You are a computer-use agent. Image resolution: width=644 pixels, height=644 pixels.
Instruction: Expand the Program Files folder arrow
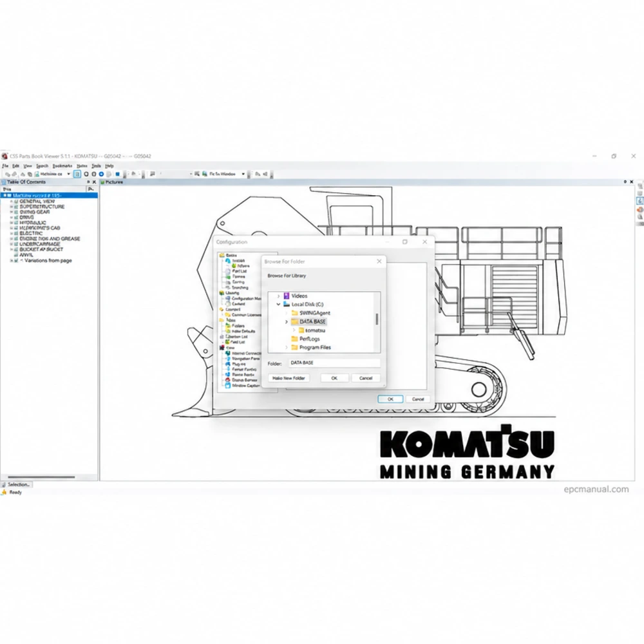pyautogui.click(x=287, y=348)
